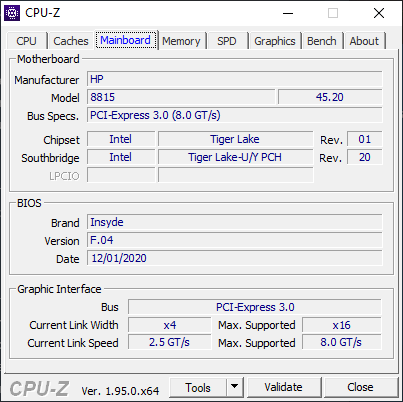The image size is (403, 402).
Task: Click the Southbridge Tiger Lake-U/Y PCH field
Action: coord(236,157)
